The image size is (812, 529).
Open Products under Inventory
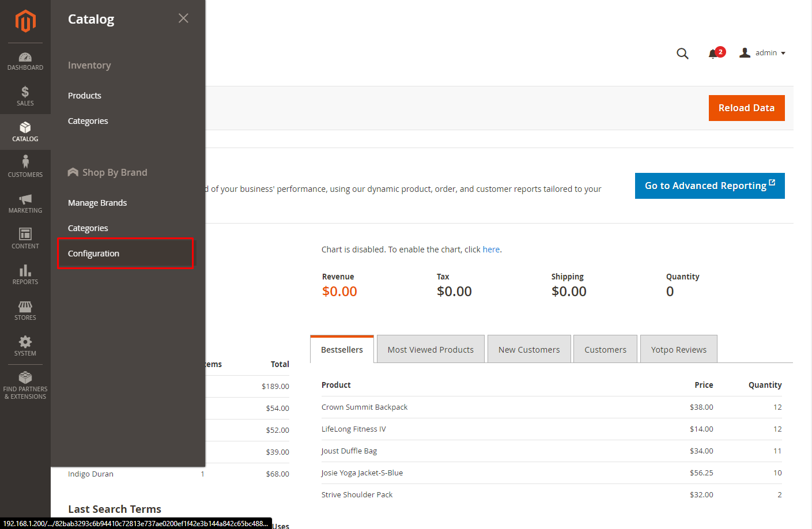pyautogui.click(x=85, y=96)
